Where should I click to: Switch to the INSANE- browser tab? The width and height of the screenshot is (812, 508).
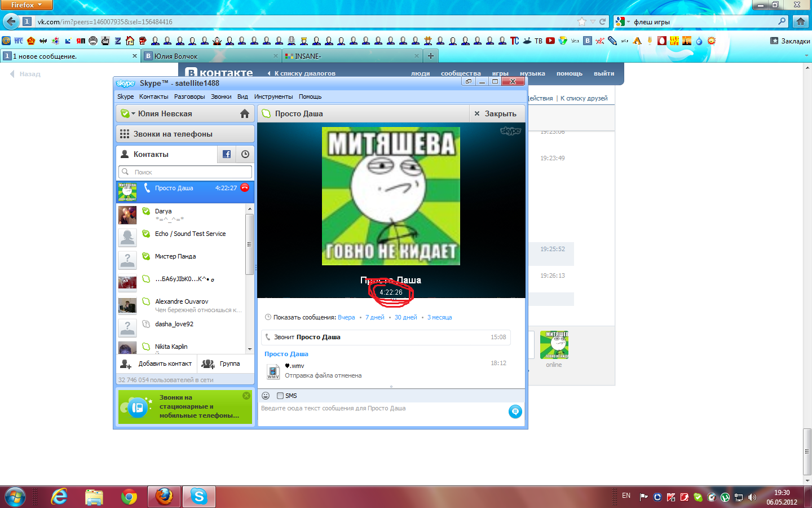[x=352, y=56]
